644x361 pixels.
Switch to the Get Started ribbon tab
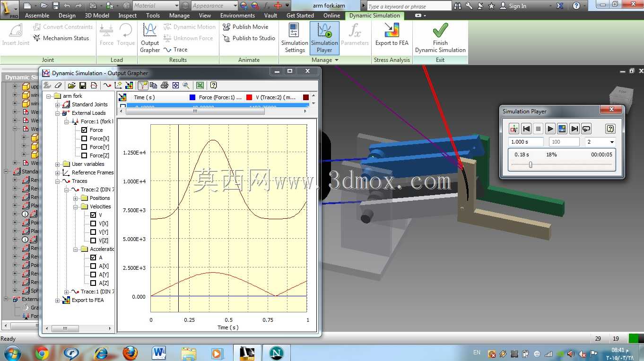(x=300, y=16)
